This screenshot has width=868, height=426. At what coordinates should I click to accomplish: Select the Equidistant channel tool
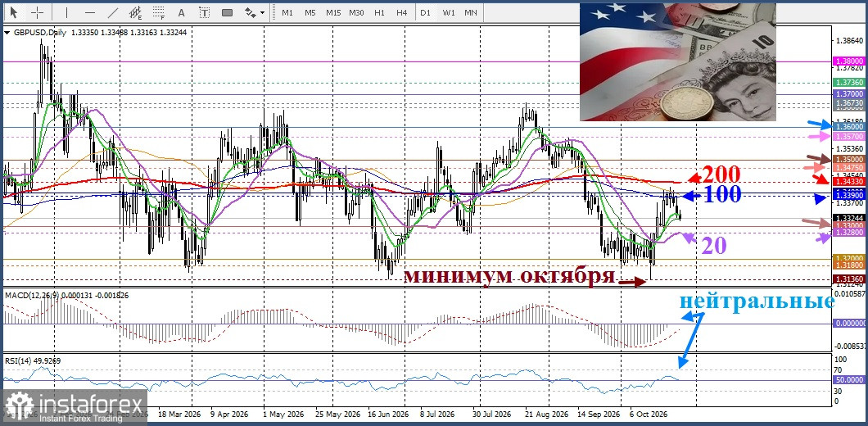[136, 11]
